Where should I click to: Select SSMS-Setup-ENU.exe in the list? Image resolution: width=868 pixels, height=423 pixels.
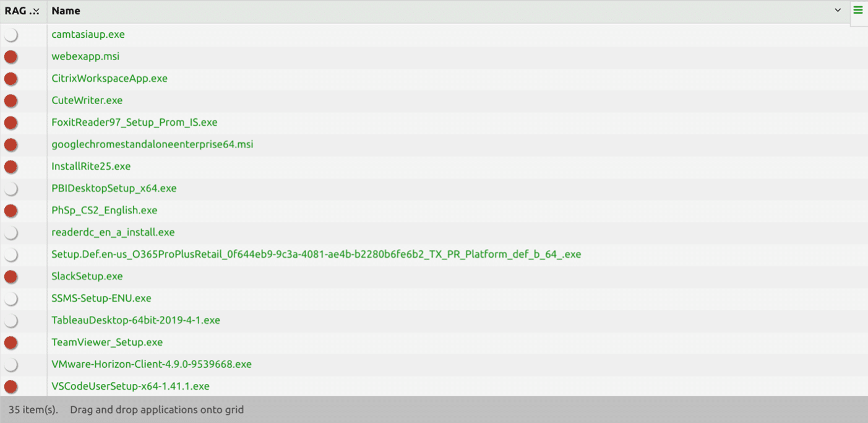[101, 299]
